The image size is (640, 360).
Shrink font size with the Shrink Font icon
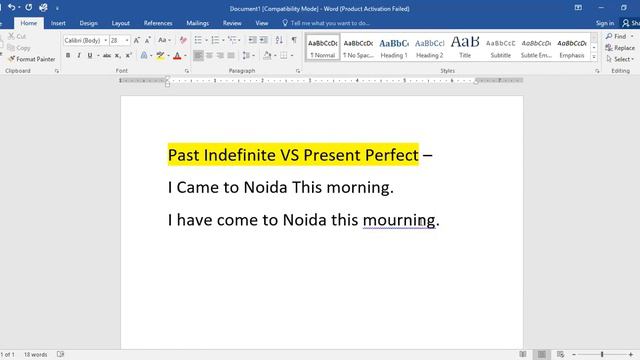click(x=148, y=40)
